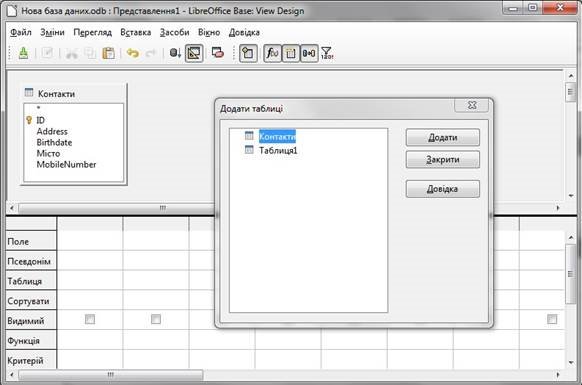The image size is (582, 385).
Task: Click the key icon beside ID field
Action: point(29,120)
